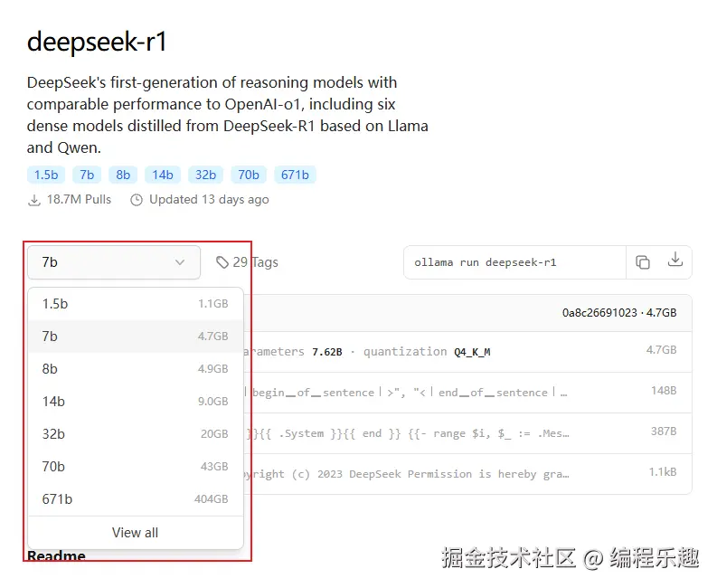Click the ollama run deepseek-r1 command field
This screenshot has height=588, width=717.
(x=514, y=262)
